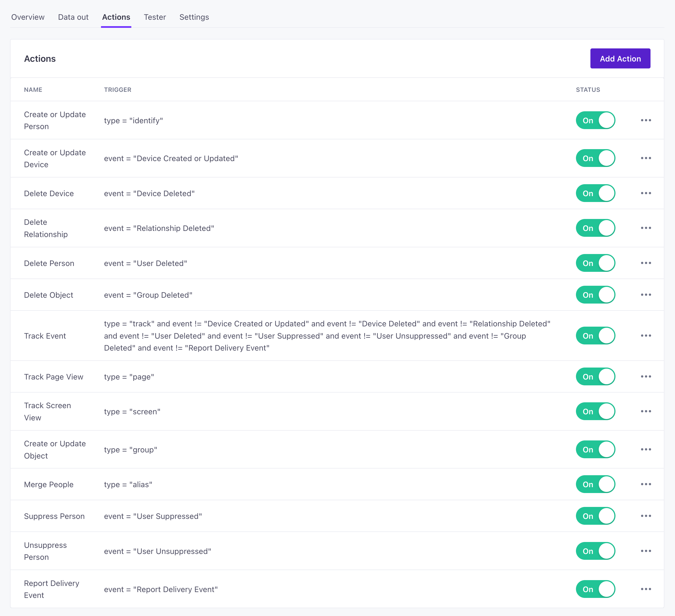Go to the Tester tab
The width and height of the screenshot is (675, 616).
(155, 17)
